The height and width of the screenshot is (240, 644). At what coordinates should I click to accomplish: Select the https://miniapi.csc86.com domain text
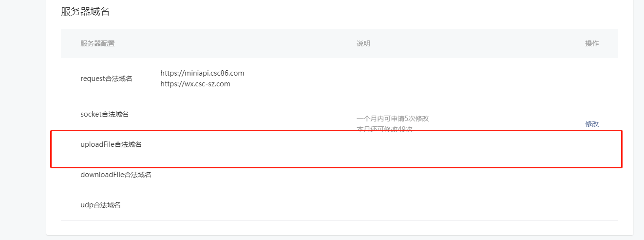pos(202,73)
